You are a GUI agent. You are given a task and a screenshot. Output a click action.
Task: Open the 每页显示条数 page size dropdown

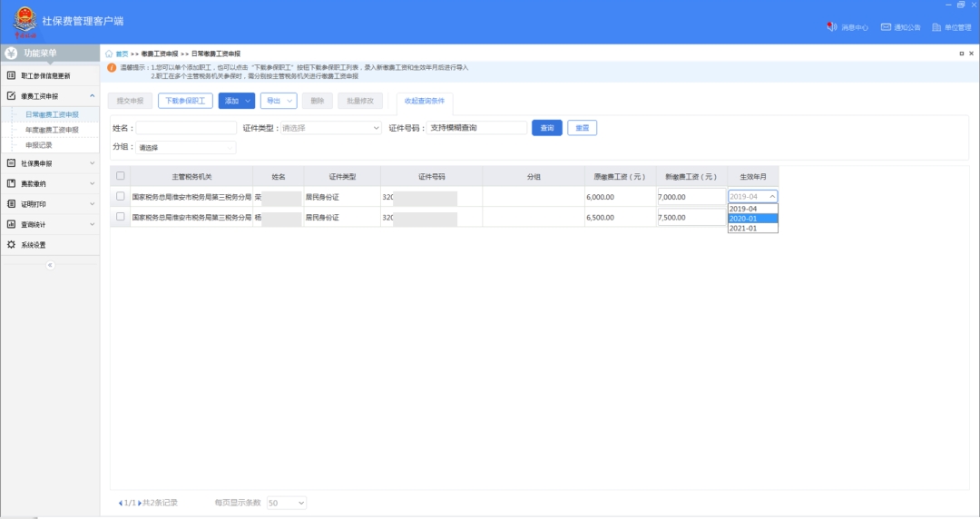tap(287, 503)
